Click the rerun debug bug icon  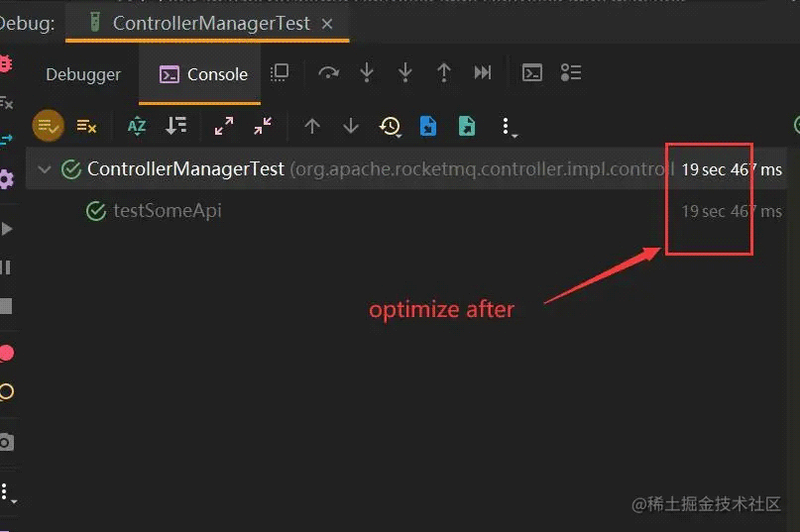[5, 63]
